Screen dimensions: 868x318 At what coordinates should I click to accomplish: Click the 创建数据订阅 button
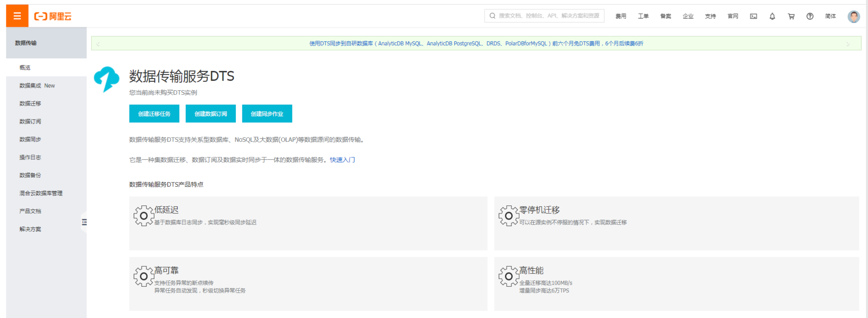click(x=211, y=114)
